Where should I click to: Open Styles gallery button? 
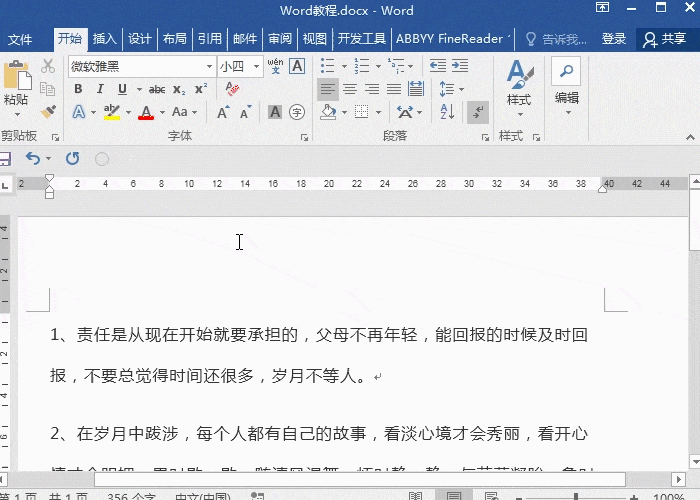pyautogui.click(x=520, y=88)
